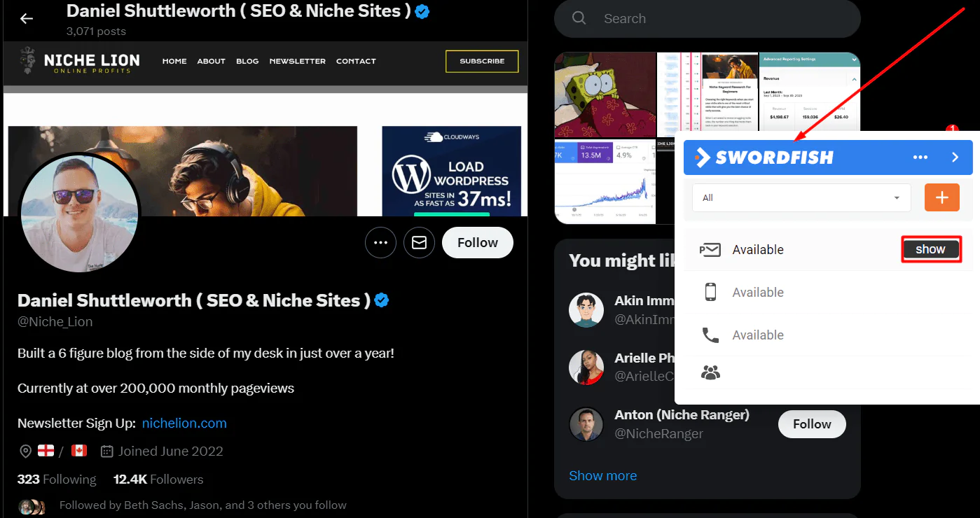Screen dimensions: 980x518
Task: Click the Niche Lion logo in the banner
Action: click(x=80, y=61)
